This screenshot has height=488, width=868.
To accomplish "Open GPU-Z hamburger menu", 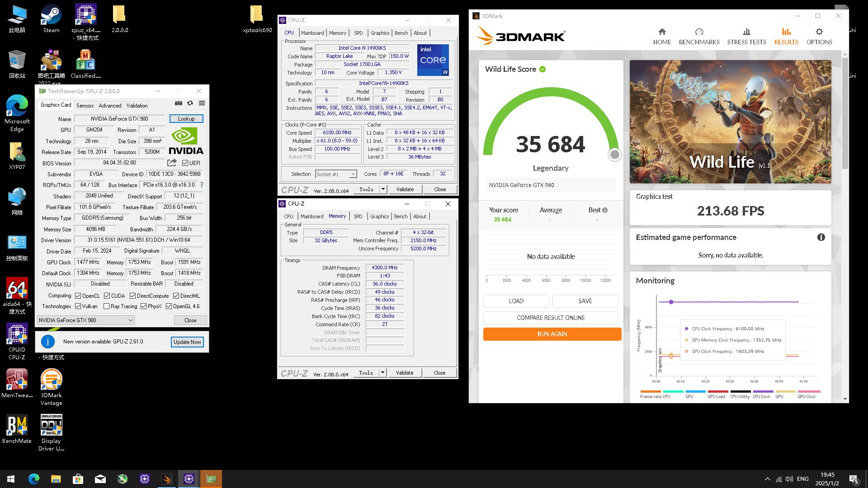I will pyautogui.click(x=202, y=103).
